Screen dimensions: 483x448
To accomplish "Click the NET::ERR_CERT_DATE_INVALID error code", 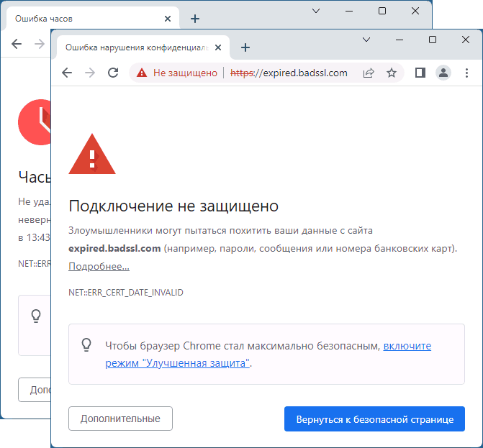I will [126, 292].
